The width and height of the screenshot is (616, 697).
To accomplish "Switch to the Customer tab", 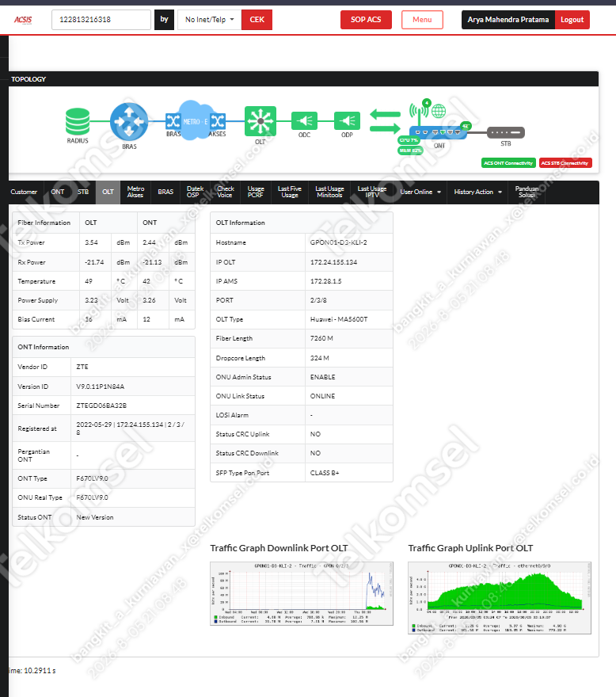I will 24,192.
